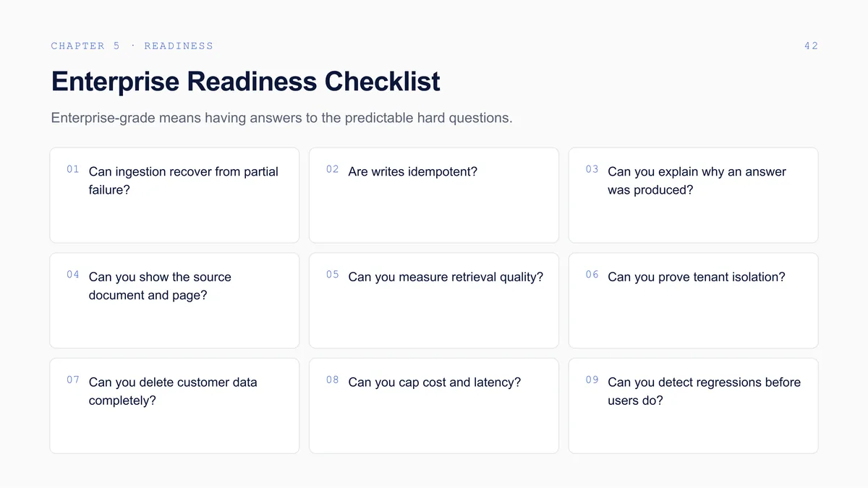Select the 'Can you cap cost and latency?' text

[x=435, y=382]
